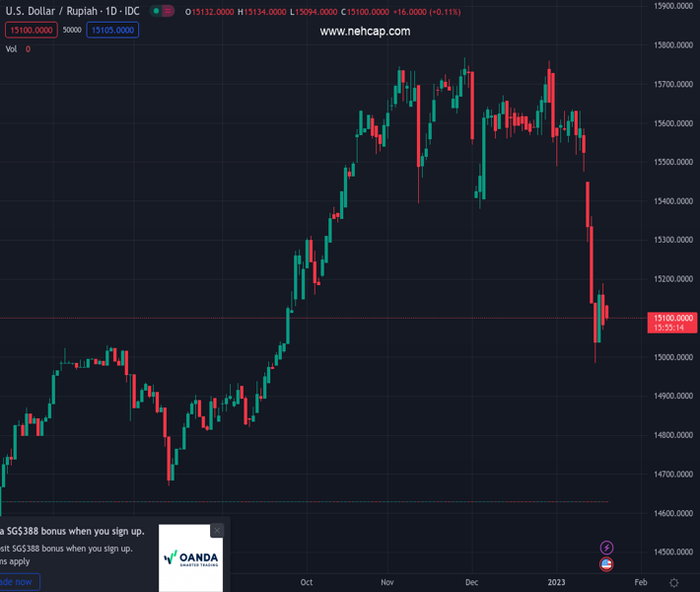Image resolution: width=700 pixels, height=592 pixels.
Task: Toggle the green market status indicator
Action: tap(157, 12)
